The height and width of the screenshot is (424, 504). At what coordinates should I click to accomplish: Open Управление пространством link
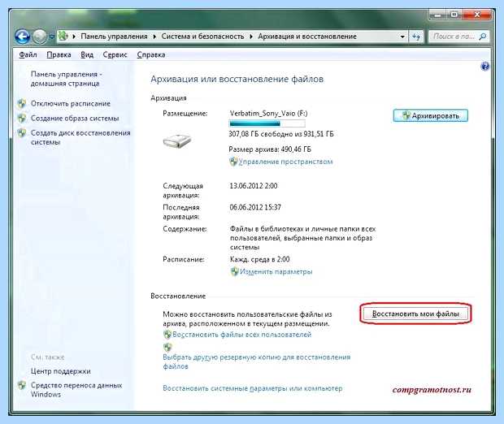285,162
